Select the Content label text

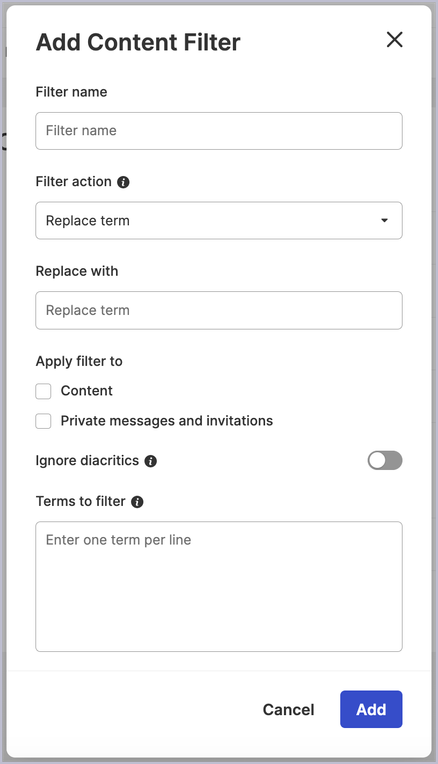[x=87, y=391]
